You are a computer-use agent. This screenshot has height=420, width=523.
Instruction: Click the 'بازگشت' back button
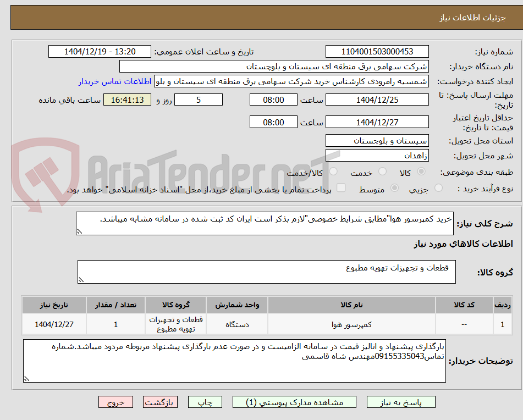[160, 402]
